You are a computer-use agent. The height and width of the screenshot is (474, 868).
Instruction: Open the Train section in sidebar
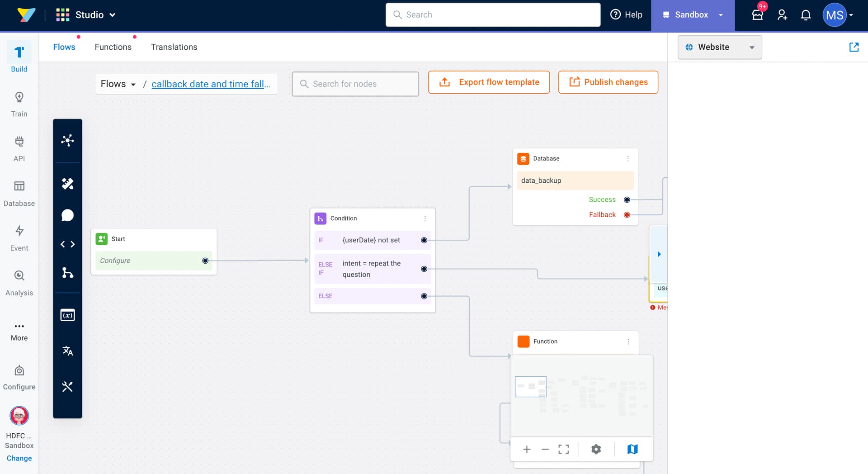point(19,104)
